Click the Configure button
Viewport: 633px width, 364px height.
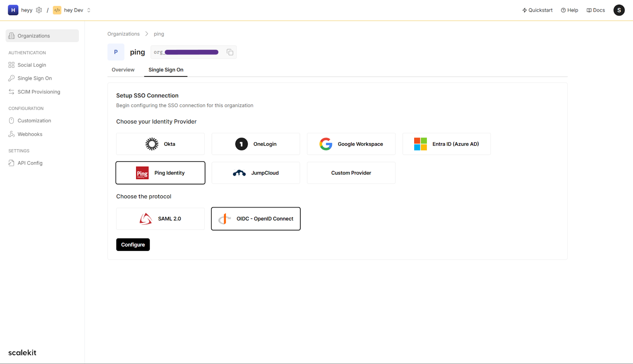point(133,245)
